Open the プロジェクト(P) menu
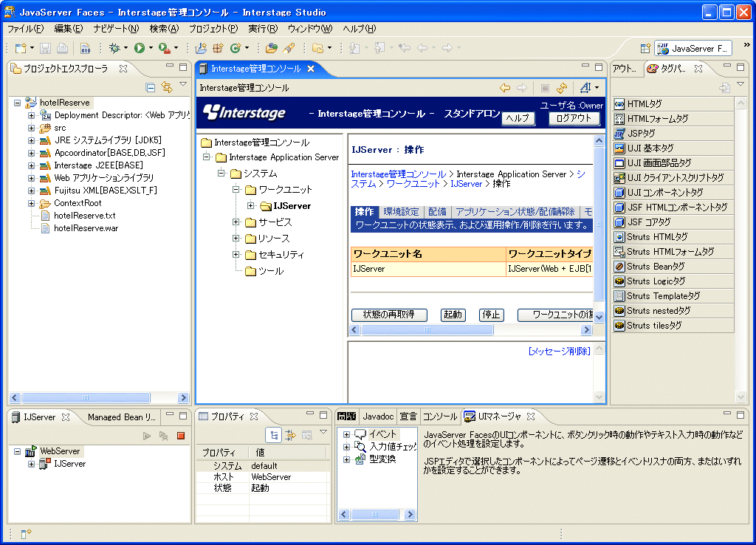The width and height of the screenshot is (756, 545). click(x=213, y=29)
